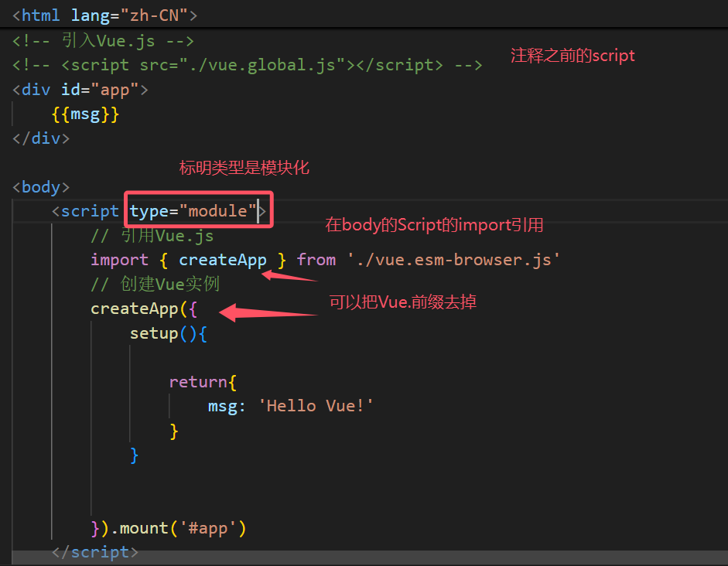Click the import keyword
Screen dimensions: 728x566
[x=119, y=261]
